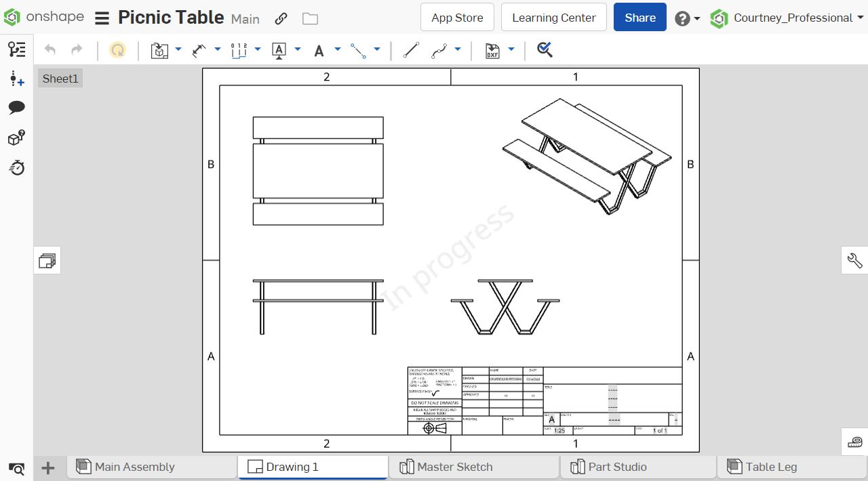Click the Sheet1 label in the sheet panel
This screenshot has height=481, width=868.
click(60, 78)
